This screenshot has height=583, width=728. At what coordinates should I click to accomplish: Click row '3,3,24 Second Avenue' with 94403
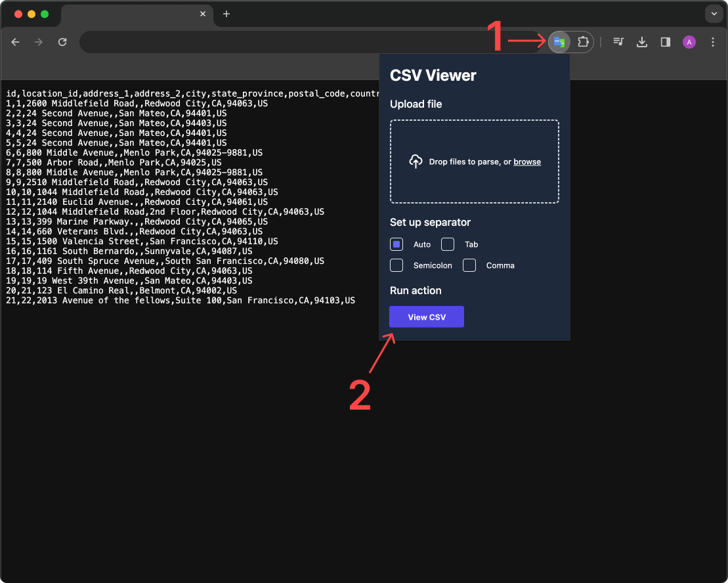[116, 123]
